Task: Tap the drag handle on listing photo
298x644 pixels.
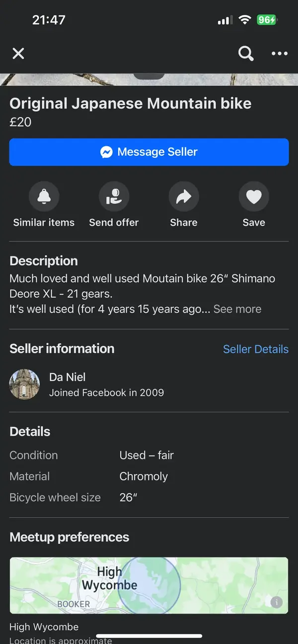Action: click(x=149, y=76)
